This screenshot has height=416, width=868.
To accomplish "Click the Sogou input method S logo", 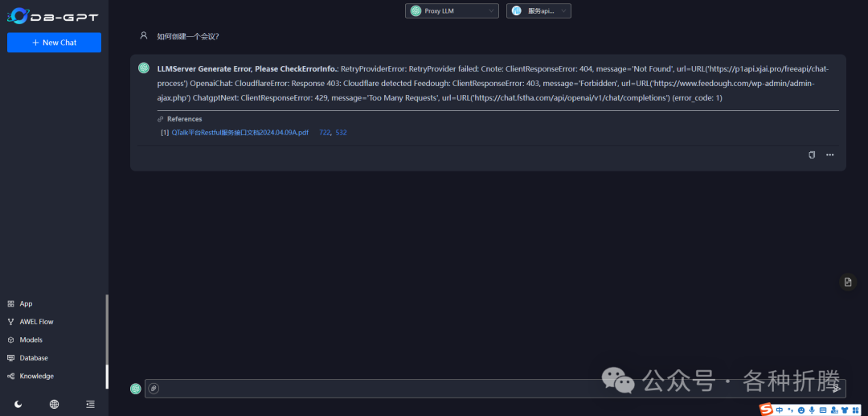I will click(x=766, y=410).
